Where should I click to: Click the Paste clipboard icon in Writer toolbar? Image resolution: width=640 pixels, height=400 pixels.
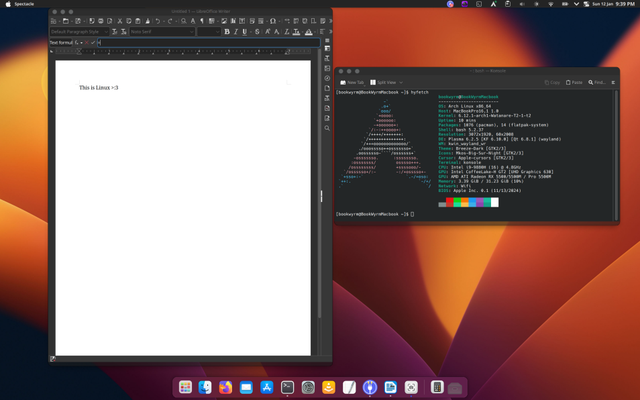coord(138,21)
